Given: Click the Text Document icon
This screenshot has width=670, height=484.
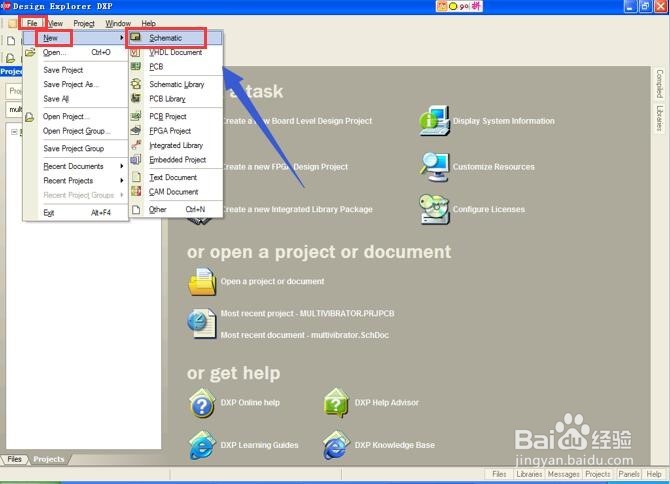Looking at the screenshot, I should 136,177.
